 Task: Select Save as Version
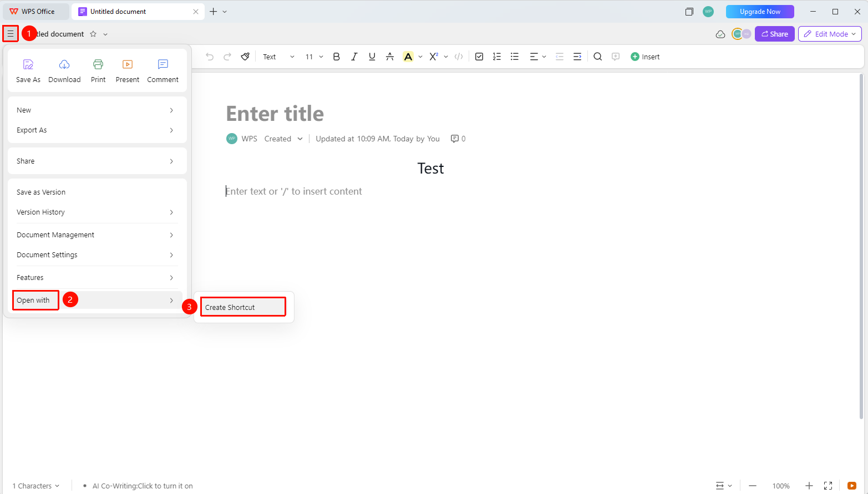97,192
